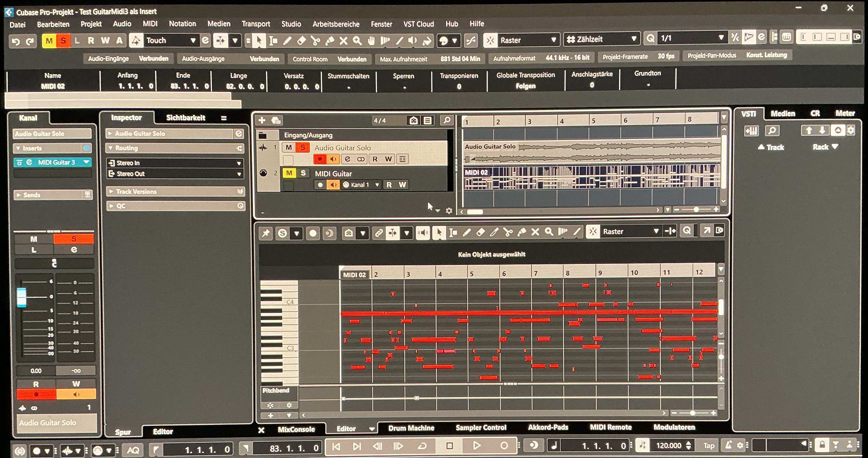Screen dimensions: 868x458
Task: Open Kanal 1 MIDI channel dropdown
Action: pyautogui.click(x=361, y=185)
